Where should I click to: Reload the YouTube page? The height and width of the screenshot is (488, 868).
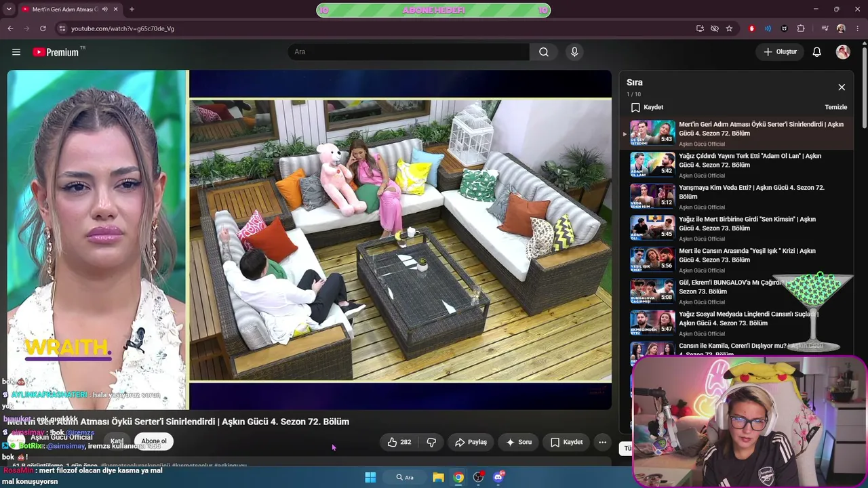pos(43,28)
